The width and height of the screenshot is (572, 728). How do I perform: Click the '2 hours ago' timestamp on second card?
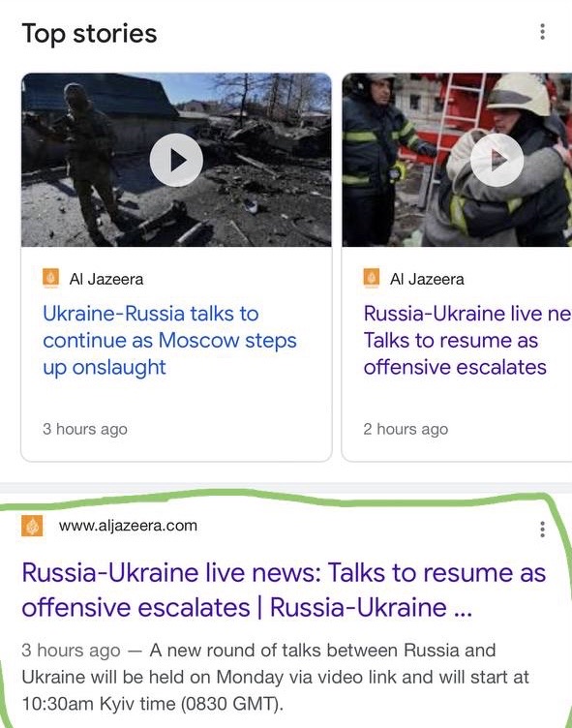coord(406,429)
